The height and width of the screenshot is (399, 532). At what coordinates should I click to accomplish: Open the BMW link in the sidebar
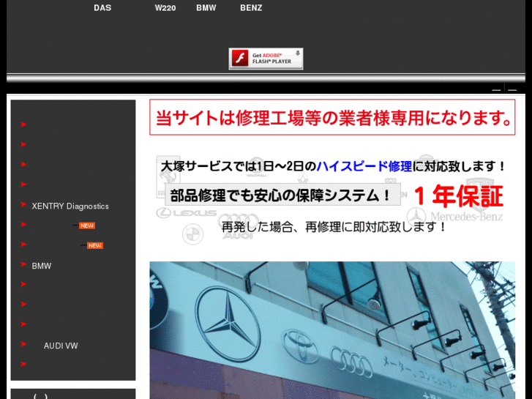(x=42, y=266)
